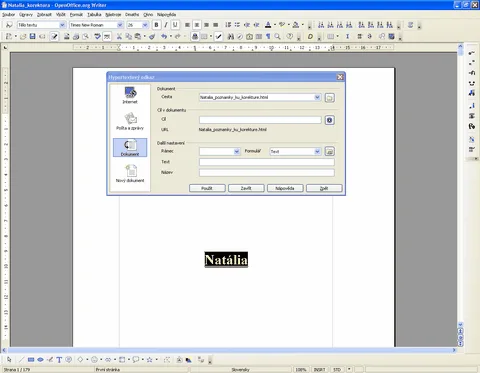The height and width of the screenshot is (373, 480).
Task: Click the Cut scissors icon
Action: click(119, 36)
